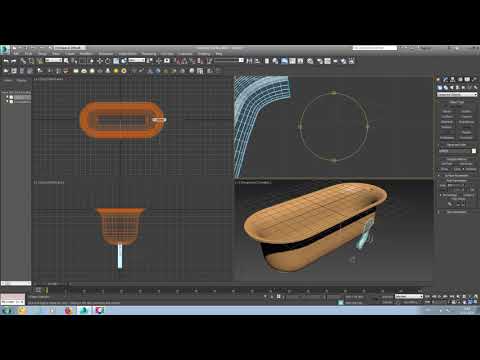Switch to the Hierarchy command panel tab
The height and width of the screenshot is (360, 480).
click(x=453, y=79)
